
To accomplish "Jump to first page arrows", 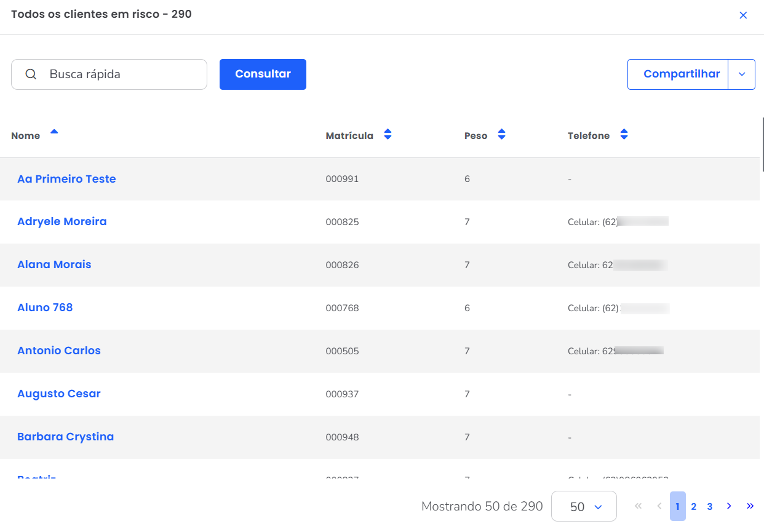I will pyautogui.click(x=638, y=506).
